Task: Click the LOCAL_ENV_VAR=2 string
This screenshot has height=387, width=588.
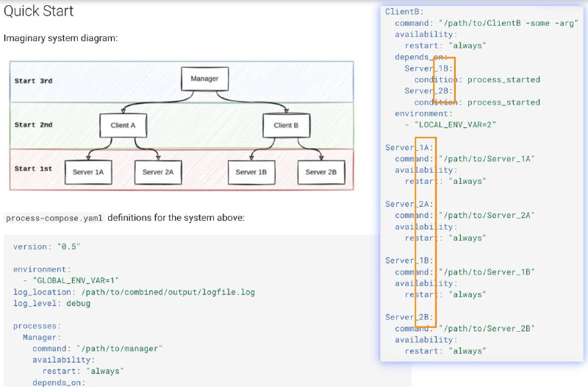Action: click(455, 124)
